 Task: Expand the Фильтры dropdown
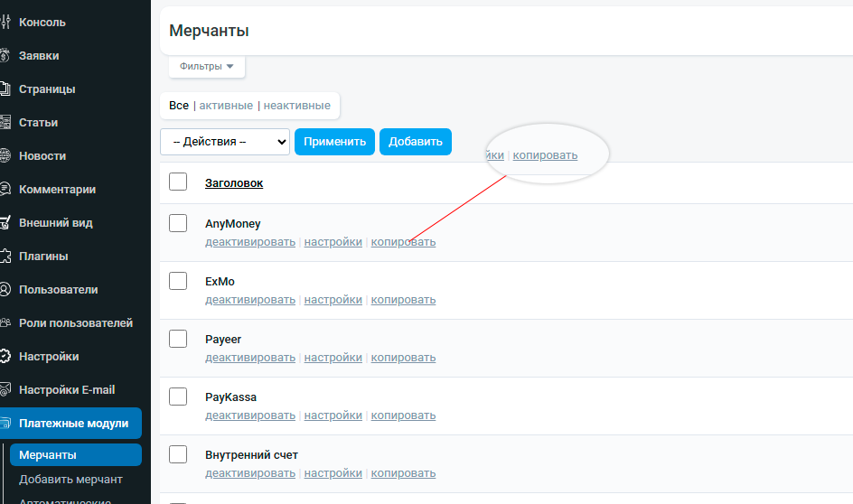[x=207, y=66]
